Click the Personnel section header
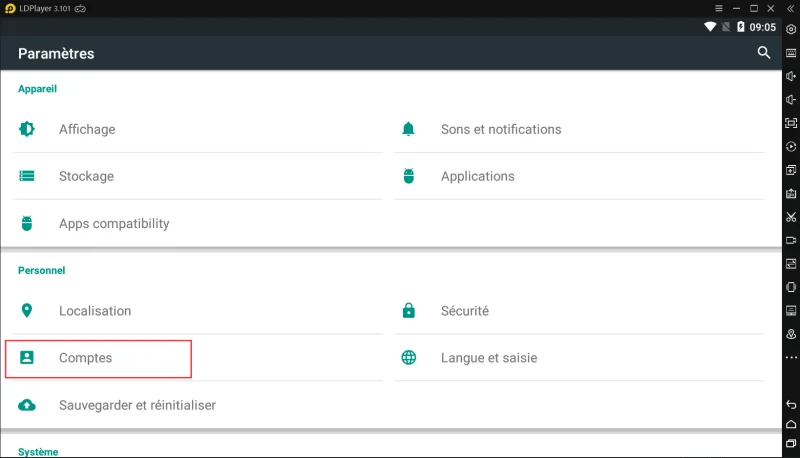 click(x=41, y=270)
